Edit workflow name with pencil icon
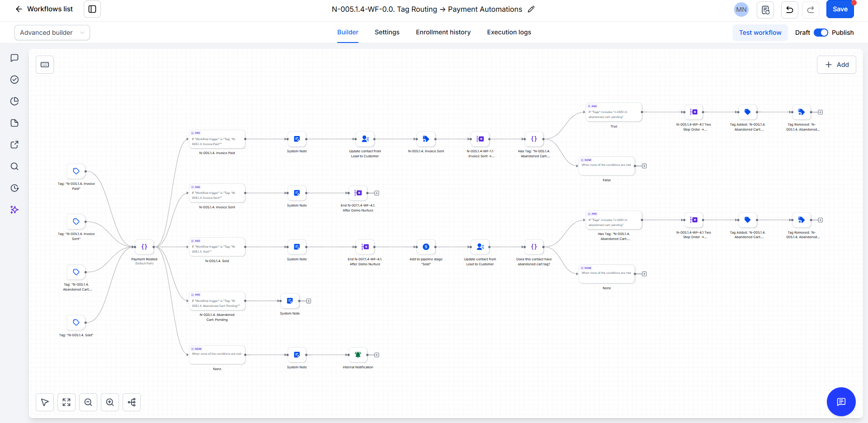 (531, 9)
